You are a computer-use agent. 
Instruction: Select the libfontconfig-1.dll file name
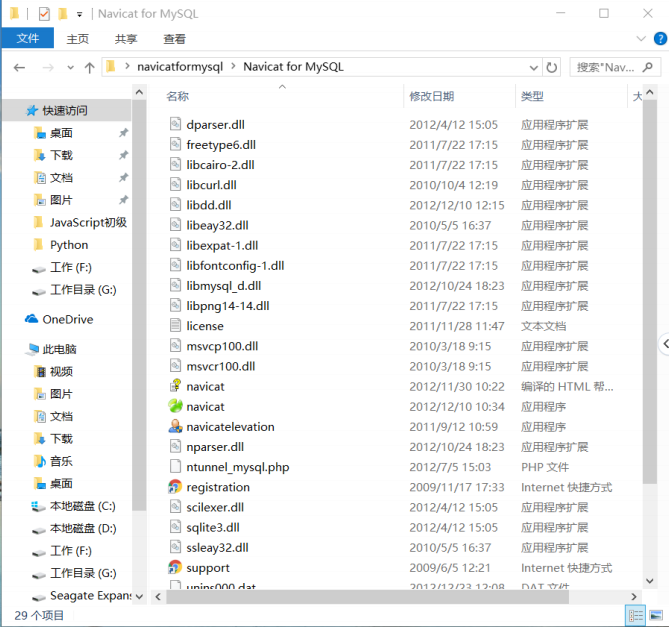(235, 265)
